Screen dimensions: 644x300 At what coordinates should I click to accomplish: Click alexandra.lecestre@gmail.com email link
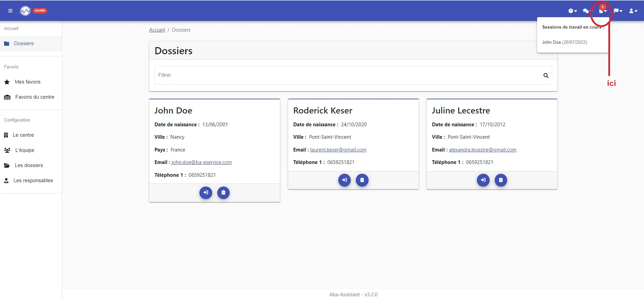(483, 150)
